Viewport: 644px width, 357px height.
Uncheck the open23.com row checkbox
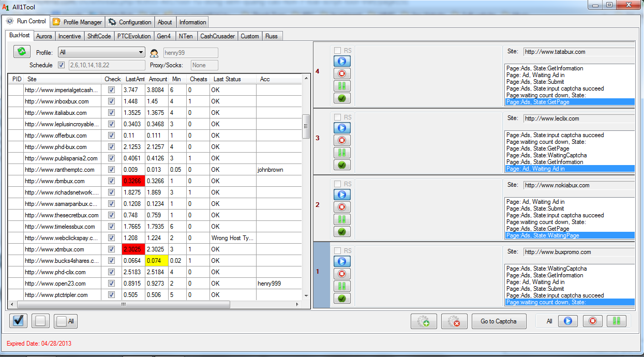pyautogui.click(x=111, y=284)
